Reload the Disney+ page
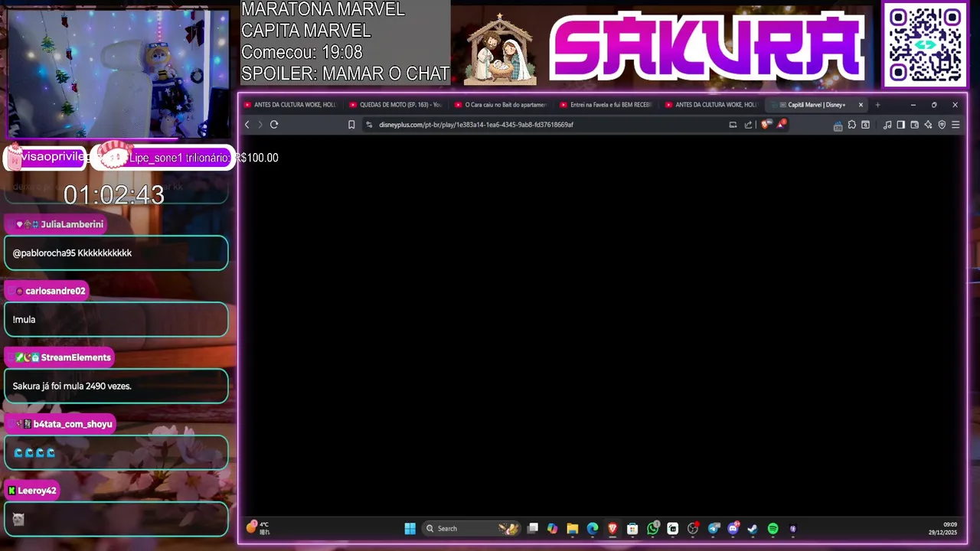The image size is (980, 551). coord(274,125)
